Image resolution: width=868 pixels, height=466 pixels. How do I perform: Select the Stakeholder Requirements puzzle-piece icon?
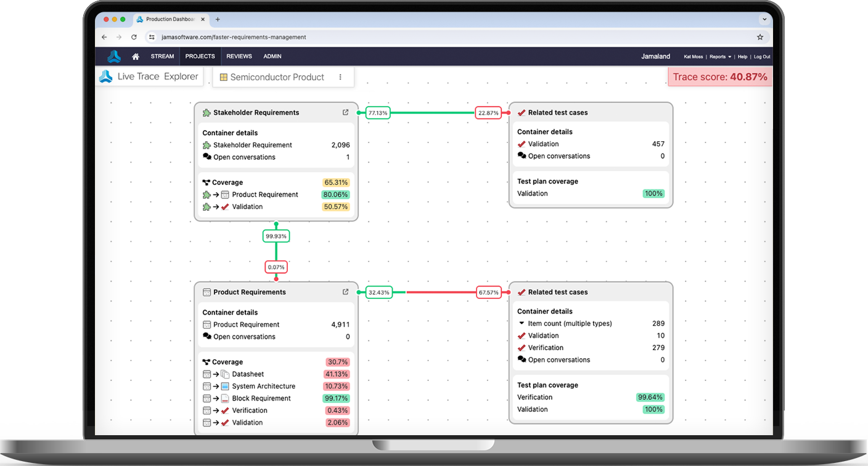pyautogui.click(x=205, y=112)
